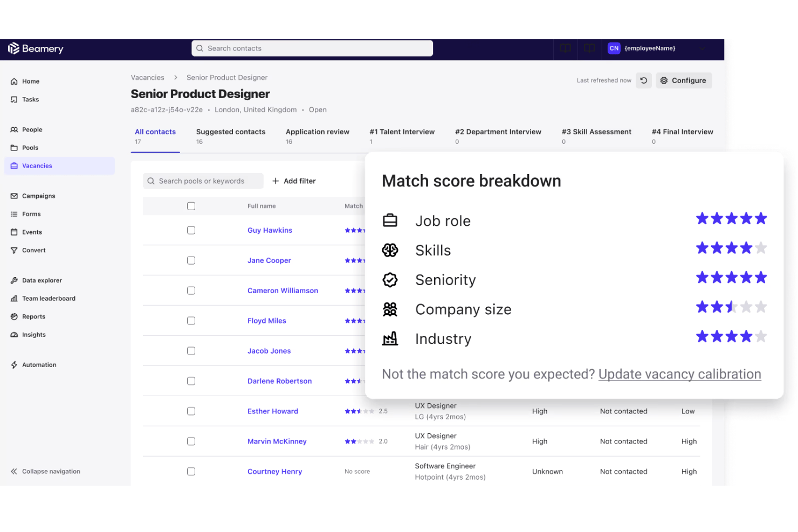Viewport: 798px width, 532px height.
Task: Click the Full name column header
Action: tap(262, 206)
